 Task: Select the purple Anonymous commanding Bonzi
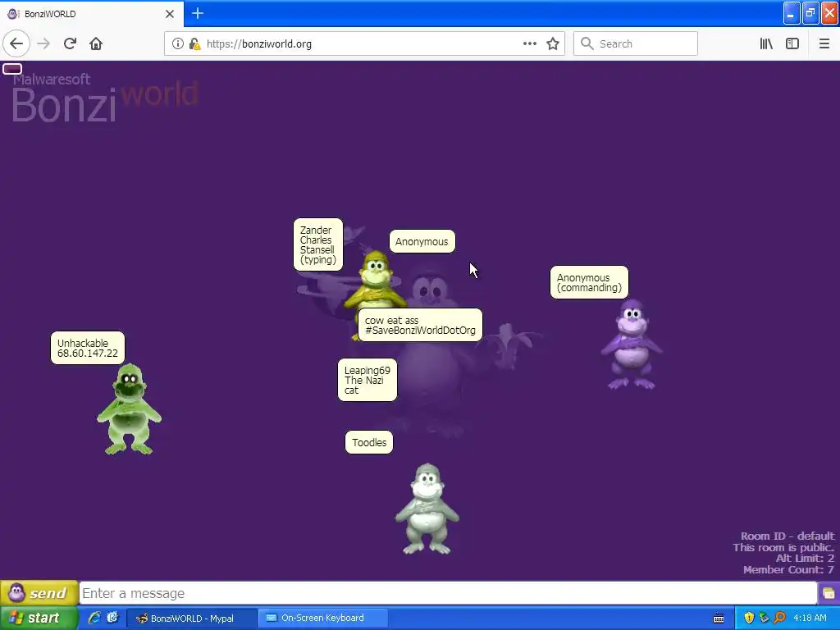632,345
